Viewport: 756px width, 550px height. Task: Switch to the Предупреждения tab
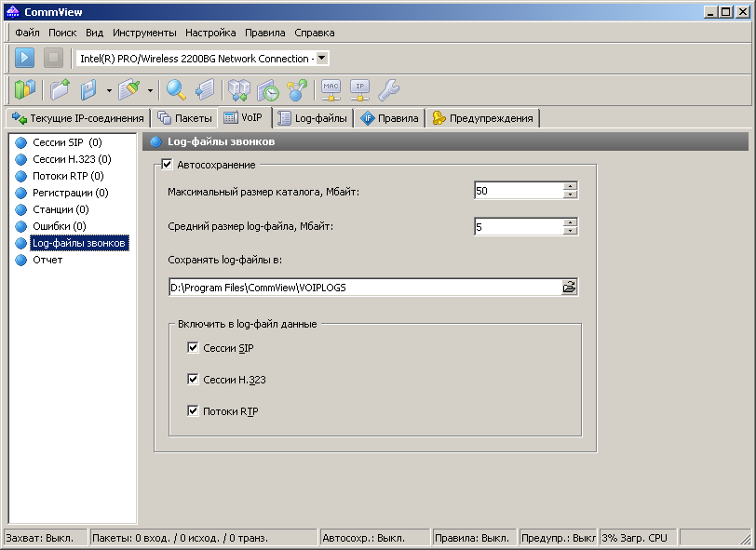click(483, 118)
